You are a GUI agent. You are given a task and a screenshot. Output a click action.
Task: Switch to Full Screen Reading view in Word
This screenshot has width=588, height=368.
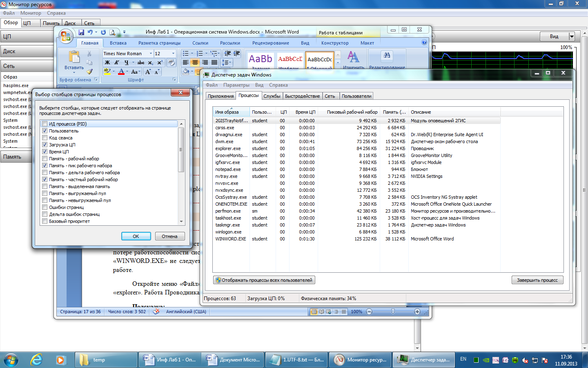point(321,312)
